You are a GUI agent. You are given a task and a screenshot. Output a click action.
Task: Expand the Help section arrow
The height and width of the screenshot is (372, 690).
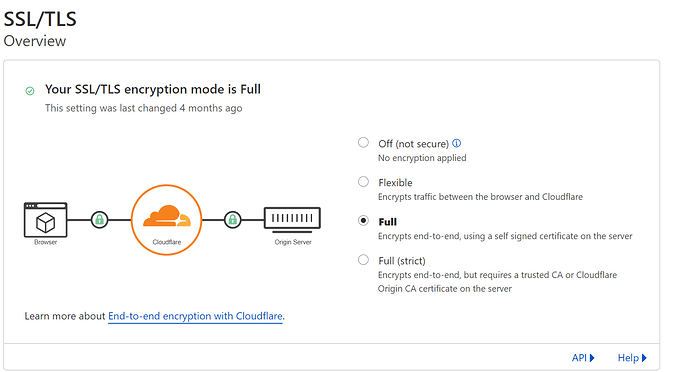(644, 358)
